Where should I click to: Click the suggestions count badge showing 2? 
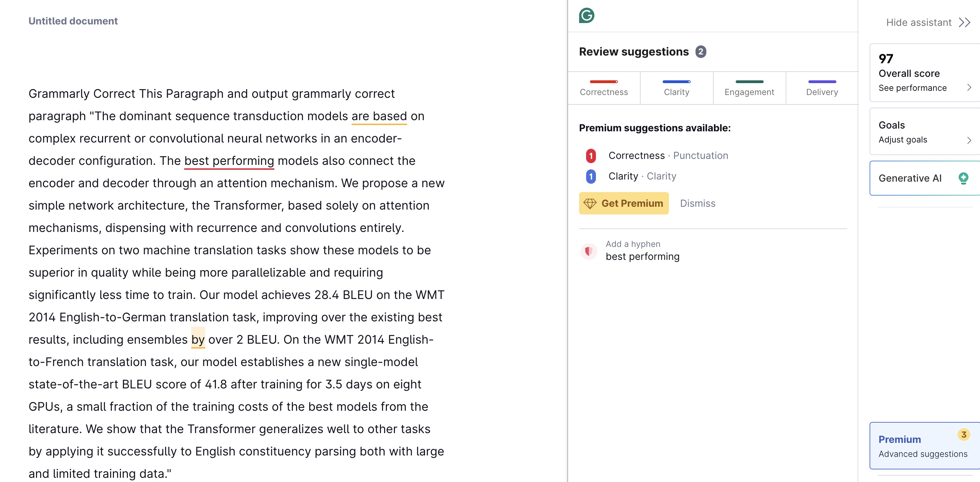click(x=701, y=52)
